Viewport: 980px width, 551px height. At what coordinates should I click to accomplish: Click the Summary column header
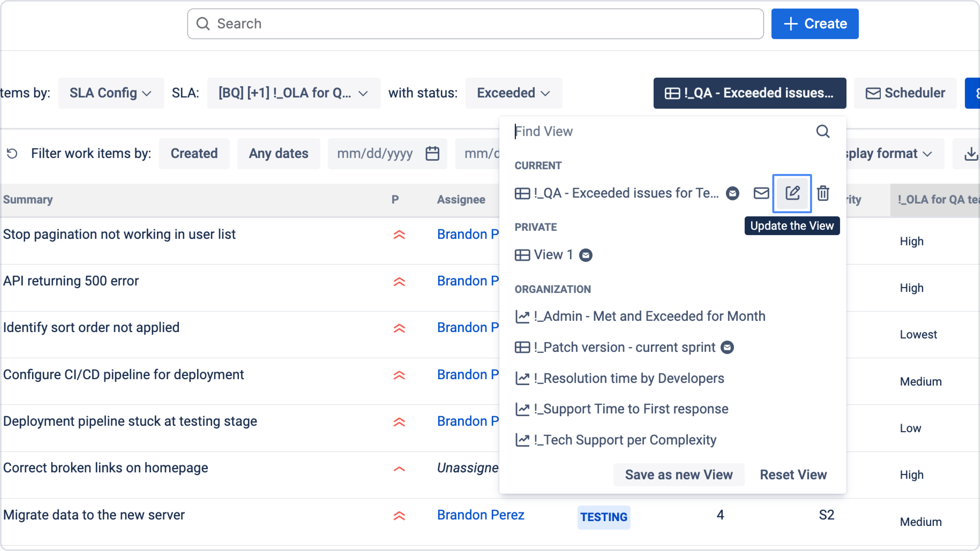click(x=28, y=200)
